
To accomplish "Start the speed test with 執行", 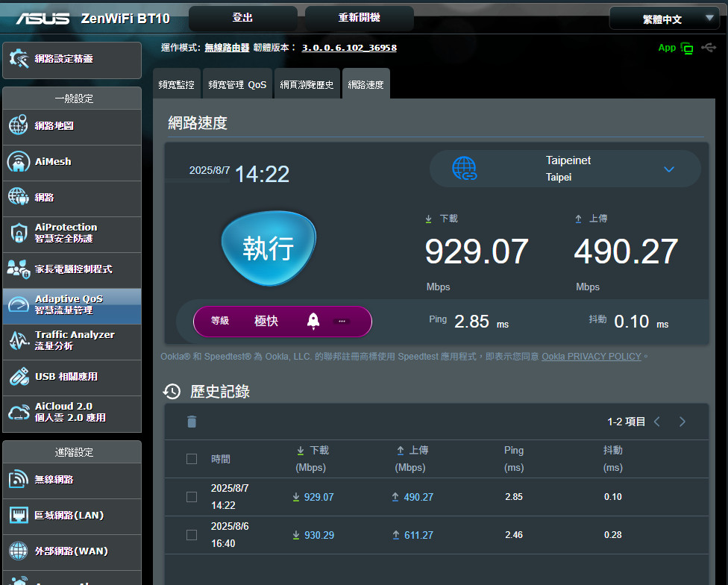I will point(269,248).
